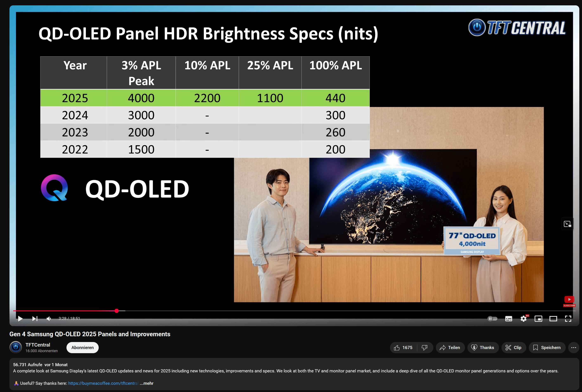Expand description with ...mehr
The width and height of the screenshot is (582, 392).
point(147,383)
